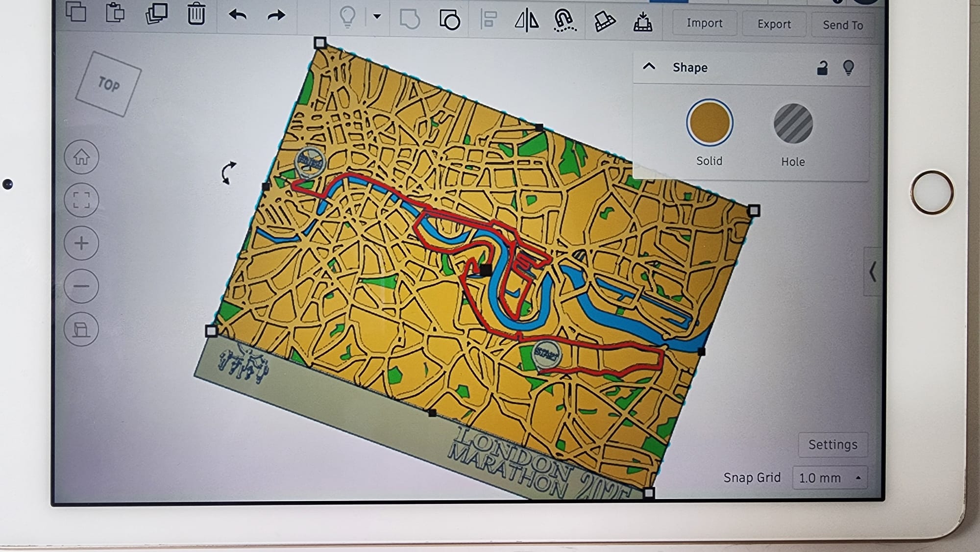Click the Notes tool icon
This screenshot has height=552, width=980.
tap(605, 22)
